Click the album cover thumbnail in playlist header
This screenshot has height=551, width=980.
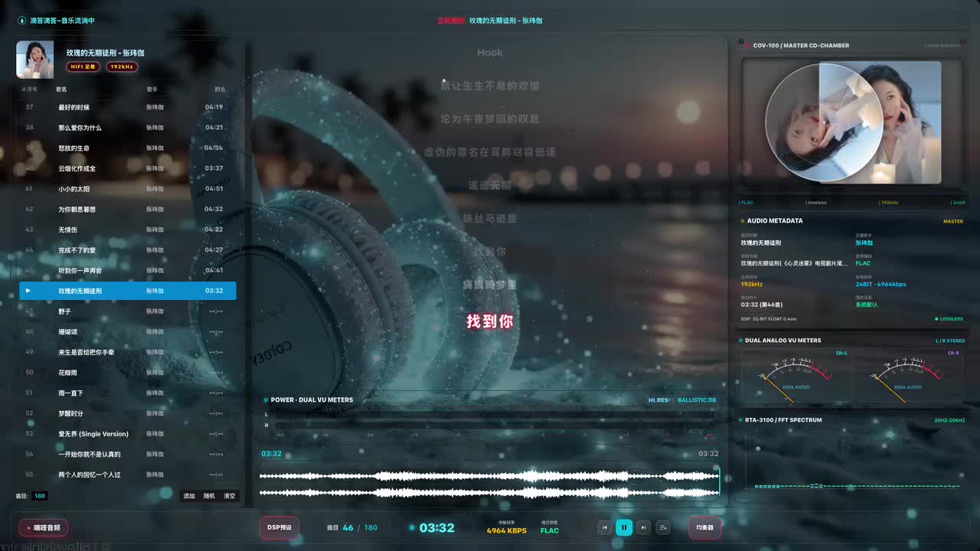(35, 60)
